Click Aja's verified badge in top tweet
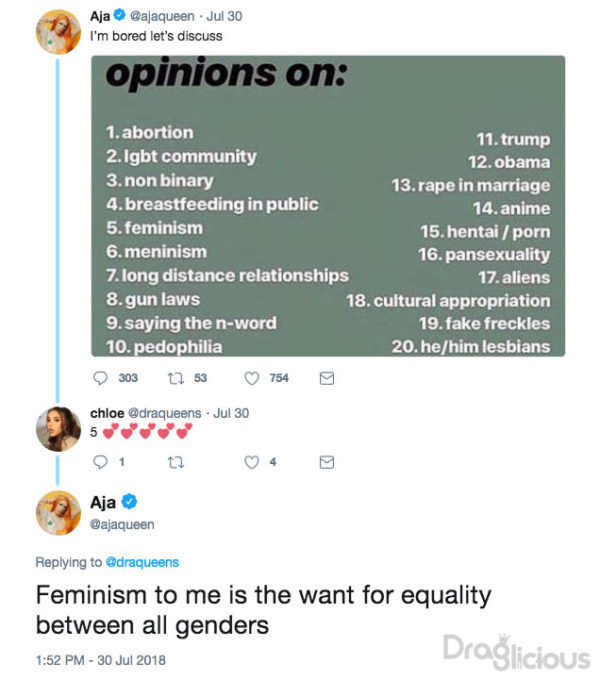Image resolution: width=600 pixels, height=680 pixels. pyautogui.click(x=119, y=17)
